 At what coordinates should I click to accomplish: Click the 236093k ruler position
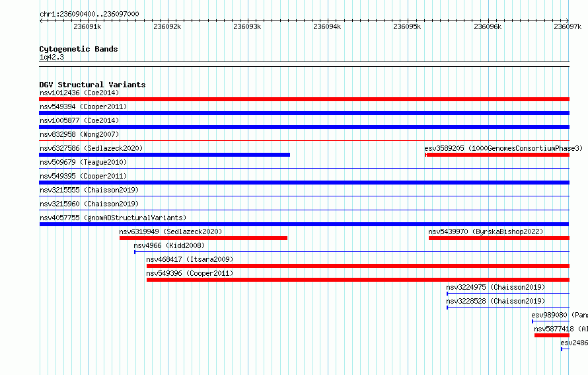pyautogui.click(x=247, y=26)
